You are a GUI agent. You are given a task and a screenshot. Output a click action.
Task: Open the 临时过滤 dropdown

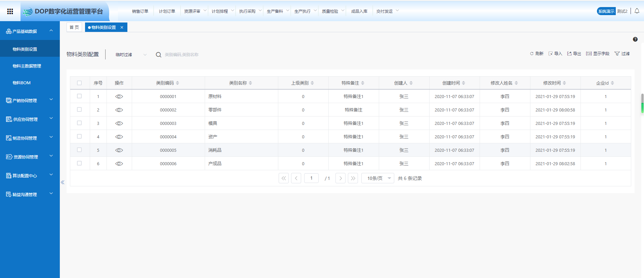131,55
